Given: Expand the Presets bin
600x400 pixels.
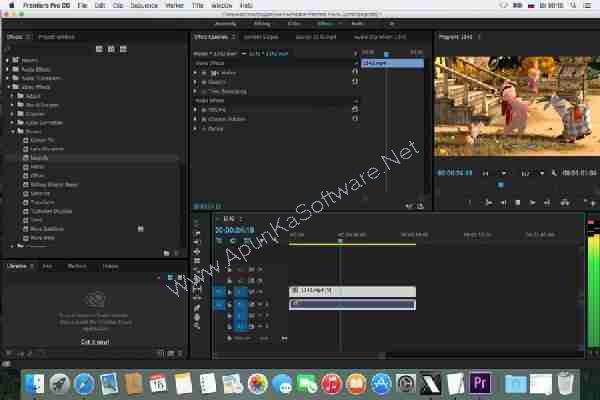Looking at the screenshot, I should 7,60.
